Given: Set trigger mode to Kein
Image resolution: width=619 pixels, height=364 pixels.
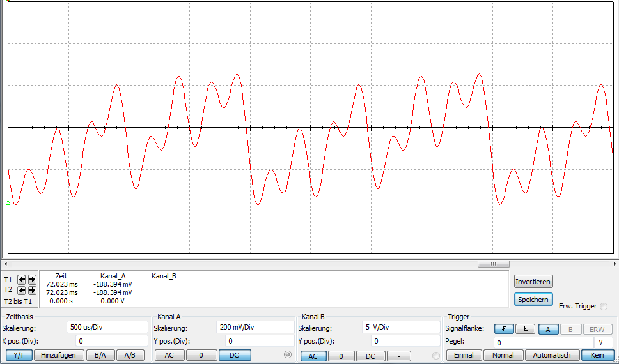Looking at the screenshot, I should (597, 355).
